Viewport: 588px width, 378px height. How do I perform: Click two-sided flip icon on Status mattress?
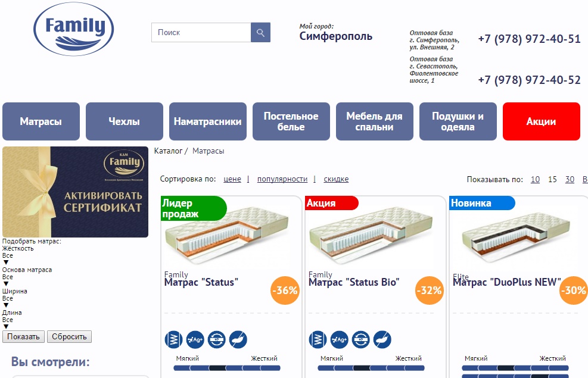(216, 340)
